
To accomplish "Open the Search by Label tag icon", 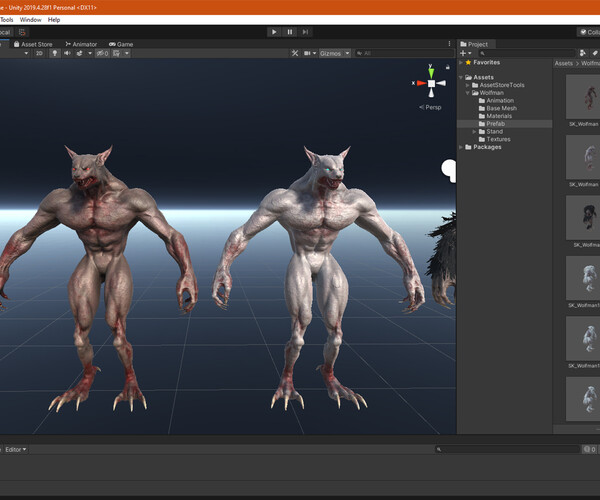I will pyautogui.click(x=595, y=53).
